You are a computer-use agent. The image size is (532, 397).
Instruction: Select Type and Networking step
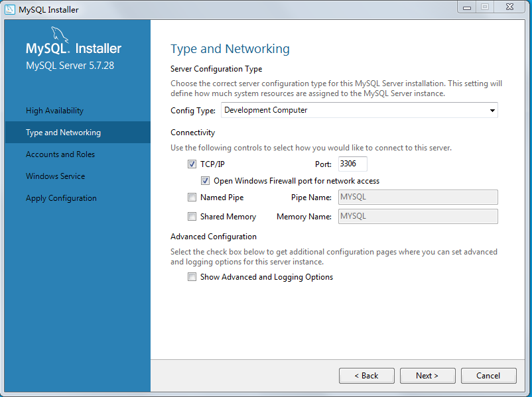(78, 132)
